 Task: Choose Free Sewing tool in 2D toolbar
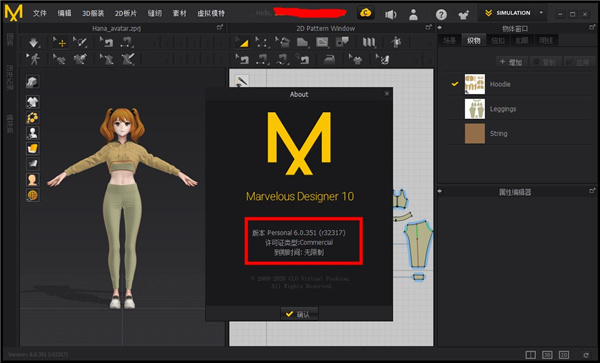[x=282, y=59]
